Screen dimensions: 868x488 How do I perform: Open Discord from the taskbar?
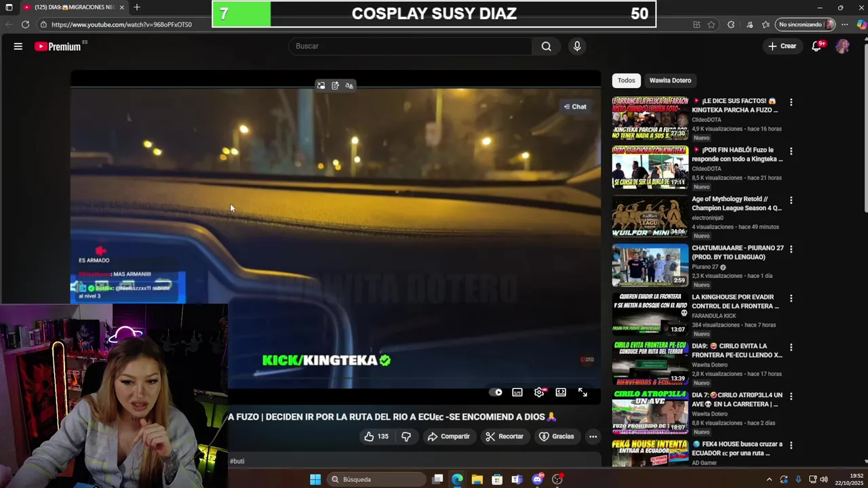[538, 479]
